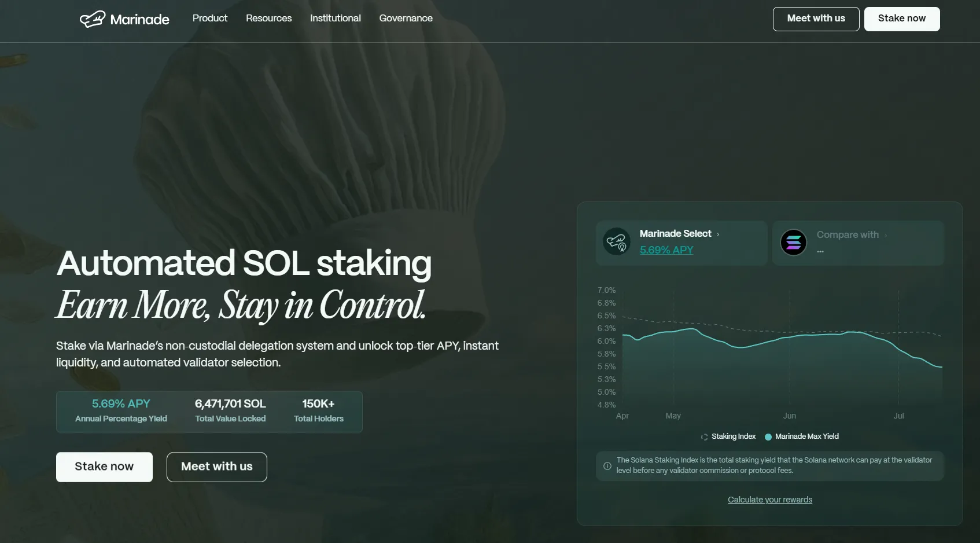Click the May label on chart axis
980x543 pixels.
pyautogui.click(x=673, y=416)
